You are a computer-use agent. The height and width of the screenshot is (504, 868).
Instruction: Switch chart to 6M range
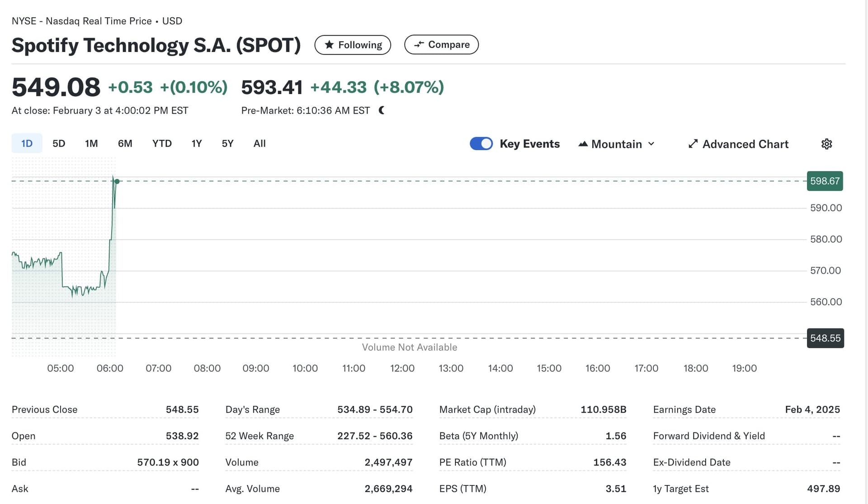pyautogui.click(x=125, y=143)
